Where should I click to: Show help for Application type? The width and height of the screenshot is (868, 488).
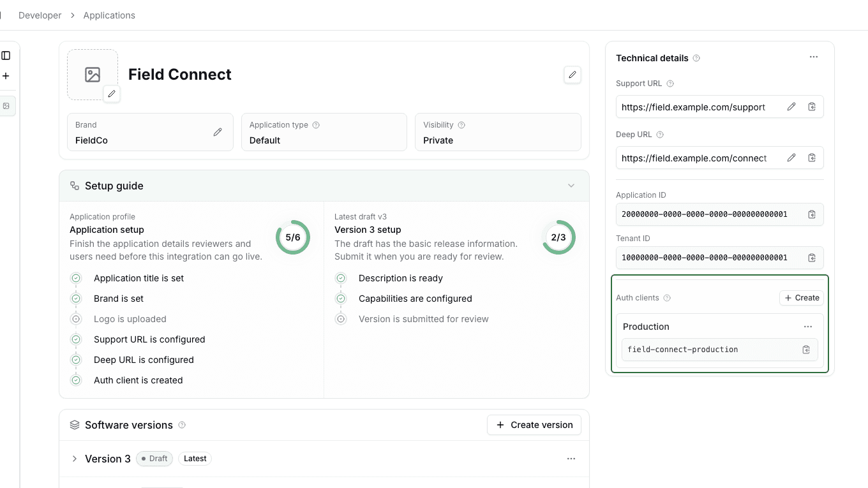pyautogui.click(x=316, y=125)
